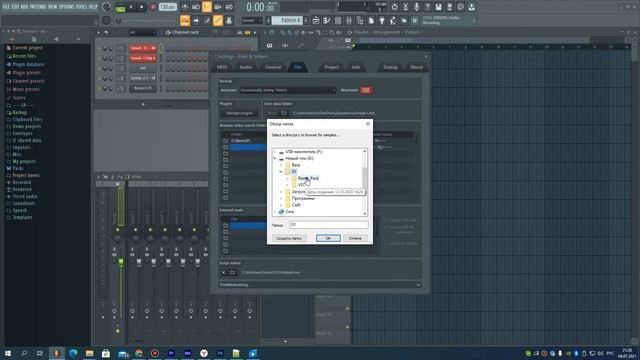Toggle pattern/song mode switch
Viewport: 640px width, 360px height.
120,7
